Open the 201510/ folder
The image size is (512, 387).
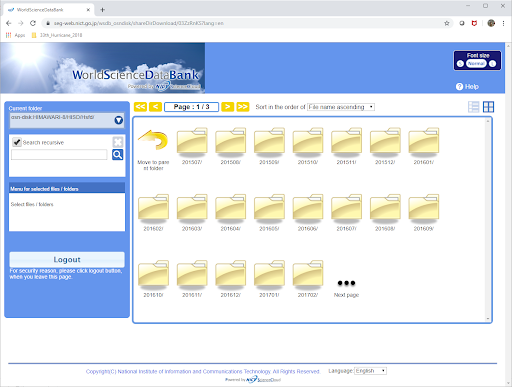click(308, 142)
